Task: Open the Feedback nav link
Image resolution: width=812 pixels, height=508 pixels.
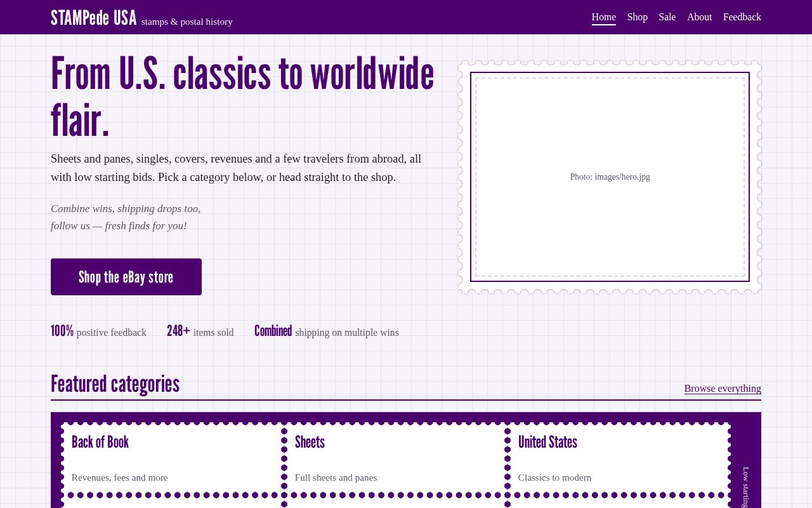Action: click(x=742, y=17)
